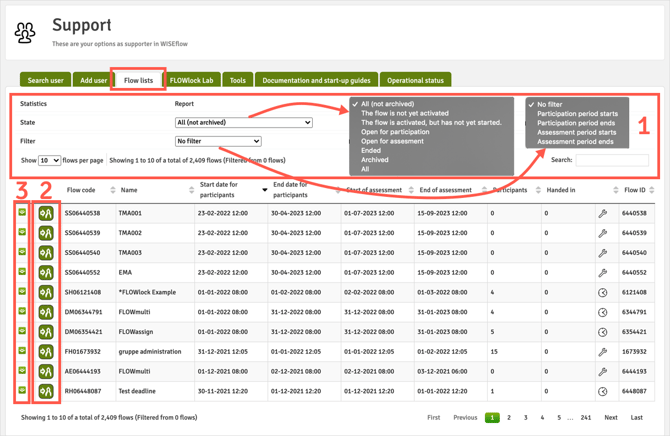
Task: Pick 'Participation period starts' filter option
Action: click(577, 114)
